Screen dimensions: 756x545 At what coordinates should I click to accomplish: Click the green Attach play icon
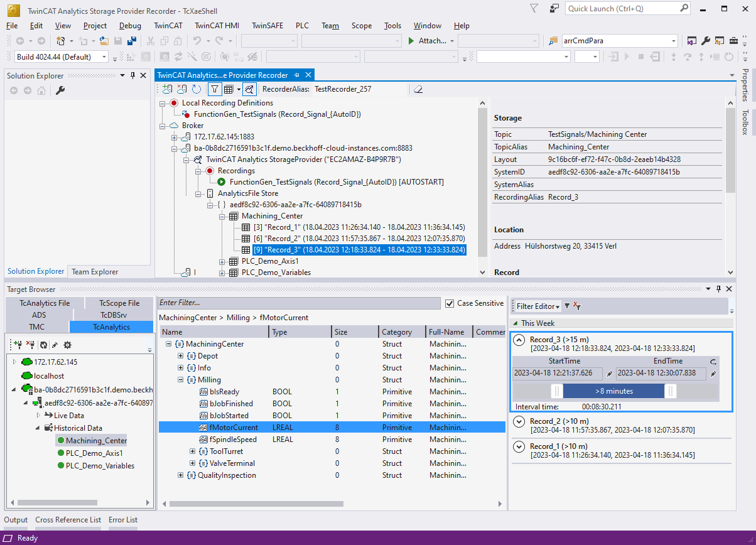[x=411, y=41]
